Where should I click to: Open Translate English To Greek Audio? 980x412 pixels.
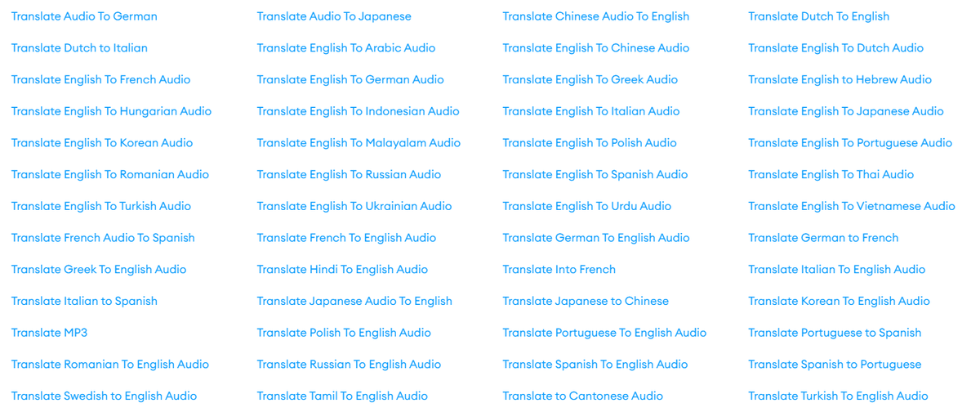point(590,80)
